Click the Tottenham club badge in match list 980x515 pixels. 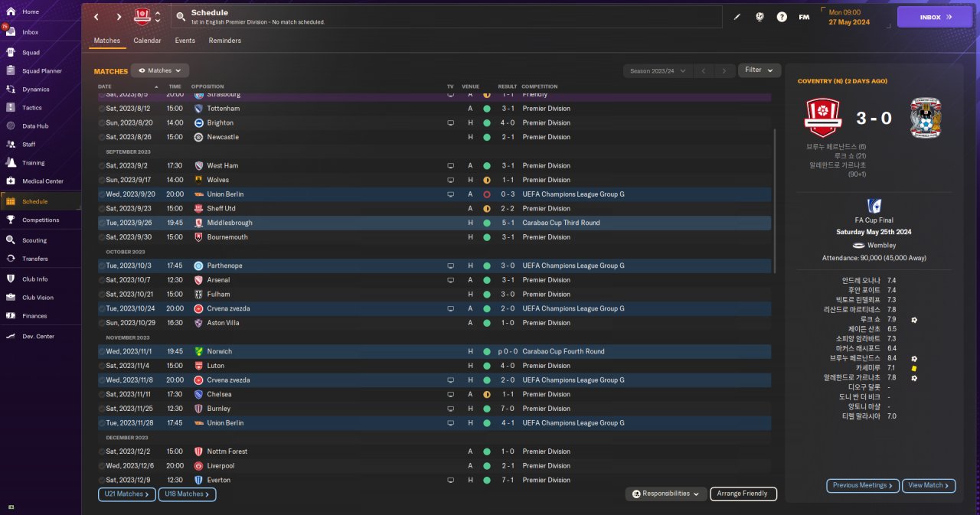pyautogui.click(x=198, y=109)
